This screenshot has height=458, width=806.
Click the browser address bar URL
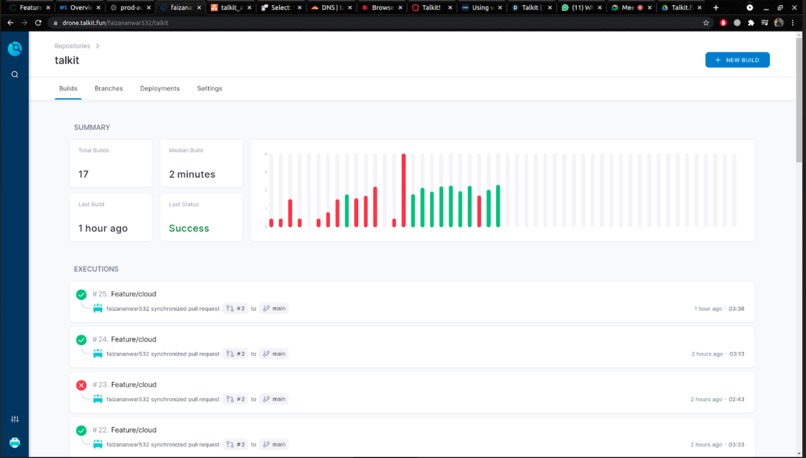click(x=115, y=23)
